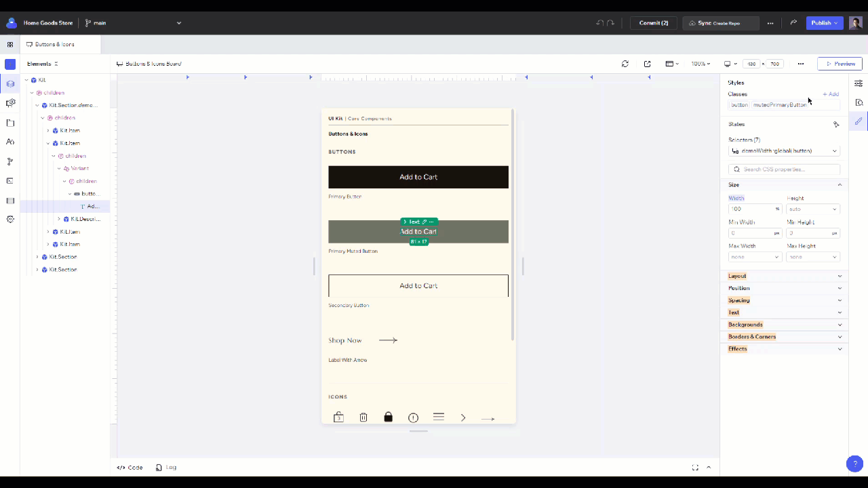Open the Selectors demoWidth dropdown
This screenshot has height=488, width=868.
pyautogui.click(x=784, y=151)
